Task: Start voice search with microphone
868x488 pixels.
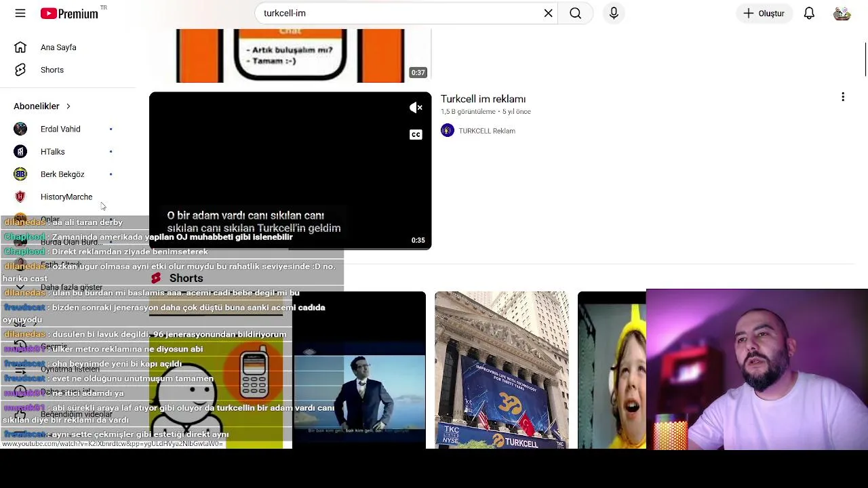Action: tap(614, 13)
